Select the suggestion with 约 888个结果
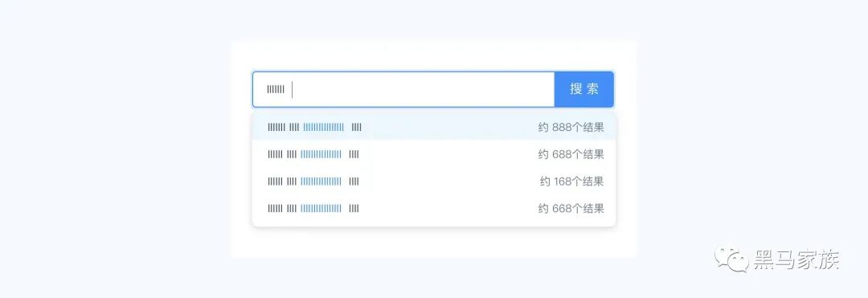This screenshot has height=298, width=868. (434, 127)
